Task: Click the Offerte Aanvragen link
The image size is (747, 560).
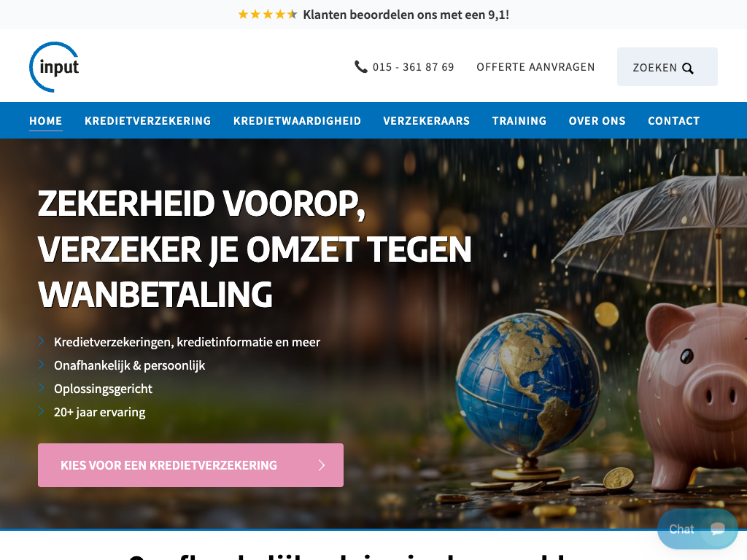Action: point(535,67)
